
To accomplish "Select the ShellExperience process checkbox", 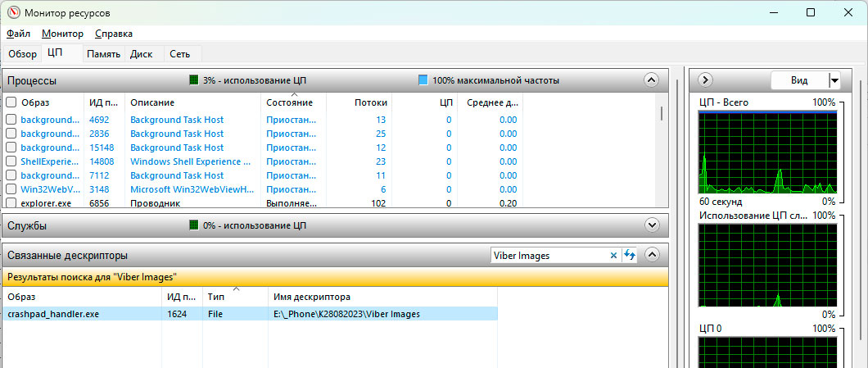I will coord(11,161).
